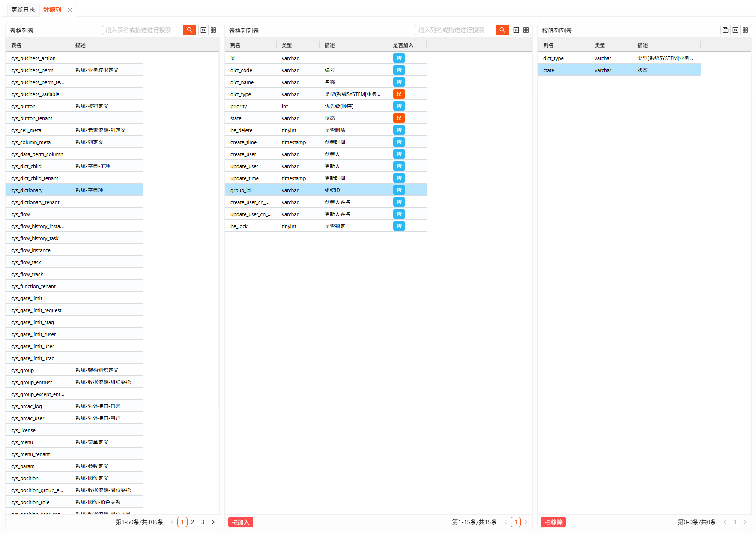
Task: Toggle 是否加入 badge for be_lock row
Action: click(399, 226)
